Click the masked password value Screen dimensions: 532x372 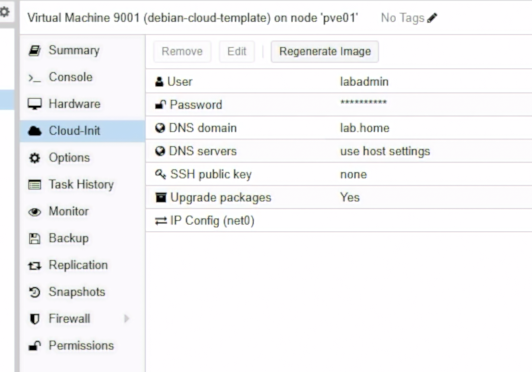pos(363,102)
